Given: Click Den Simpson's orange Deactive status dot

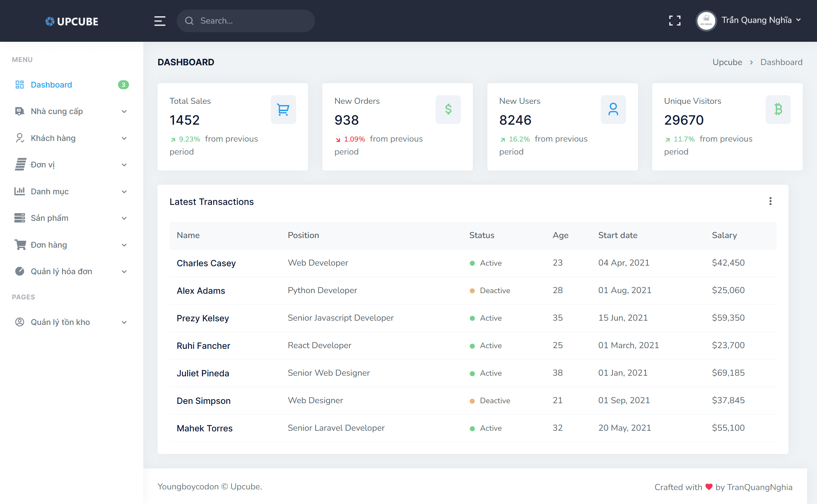Looking at the screenshot, I should coord(472,401).
